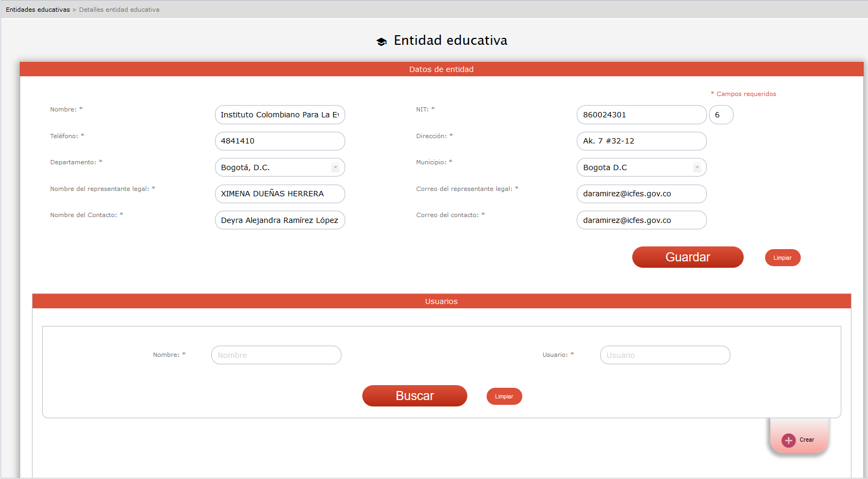Focus the Correo del contacto field
868x479 pixels.
click(x=641, y=220)
